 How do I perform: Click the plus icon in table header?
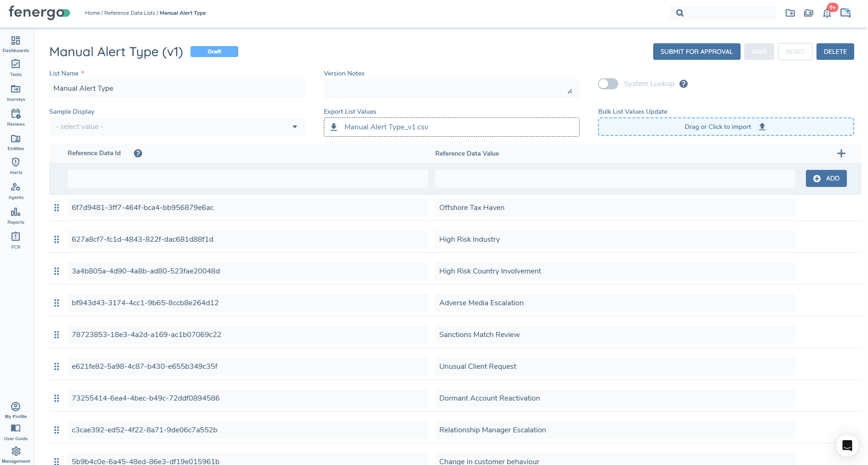[841, 153]
